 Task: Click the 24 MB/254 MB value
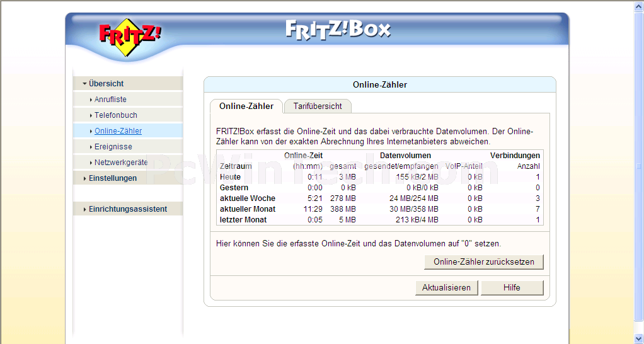coord(413,198)
